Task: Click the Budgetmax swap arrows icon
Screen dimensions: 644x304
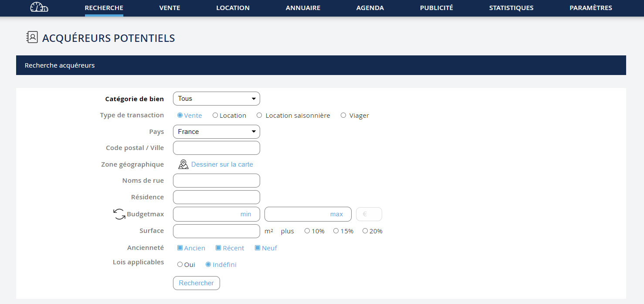Action: point(119,214)
